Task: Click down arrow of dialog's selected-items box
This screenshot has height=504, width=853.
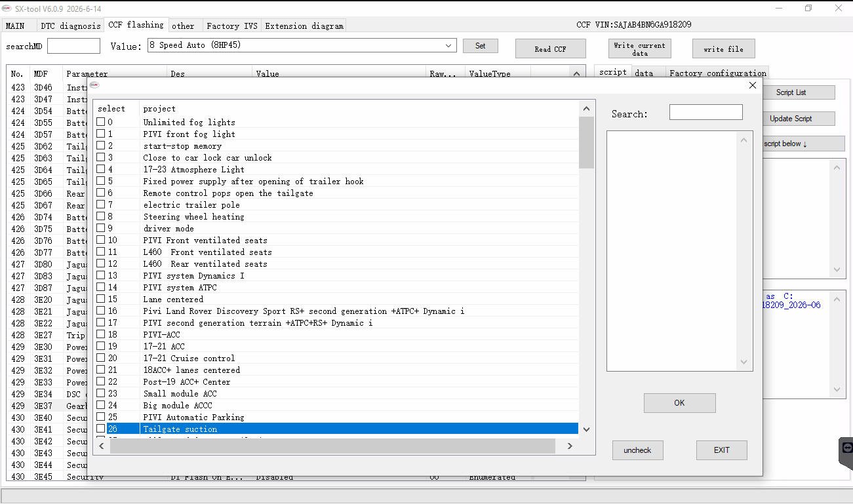Action: coord(744,362)
